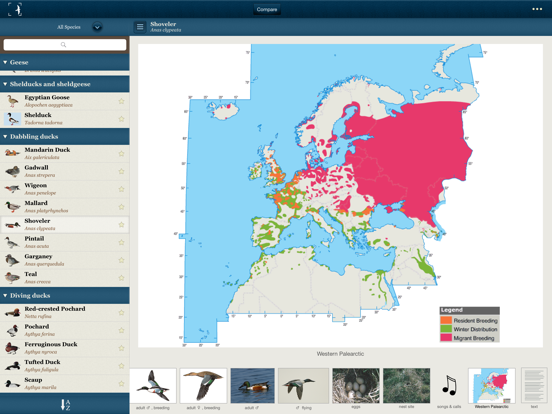The image size is (552, 414).
Task: Select Mallard from the list
Action: (x=65, y=207)
